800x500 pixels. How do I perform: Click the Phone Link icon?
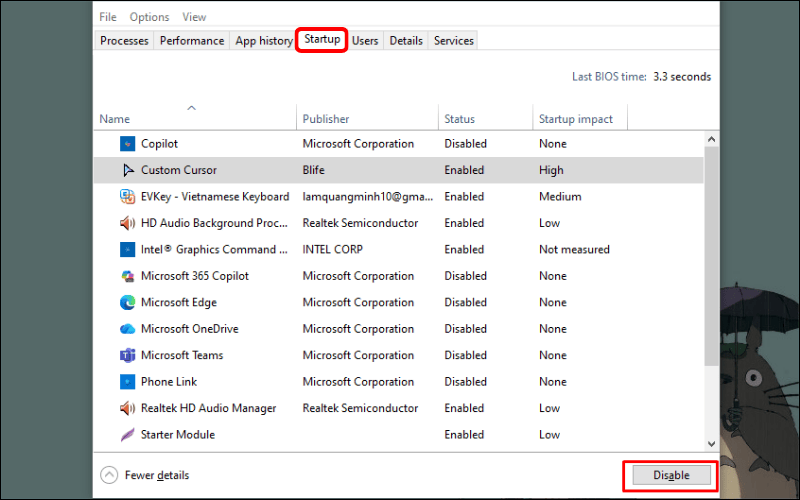(x=127, y=382)
